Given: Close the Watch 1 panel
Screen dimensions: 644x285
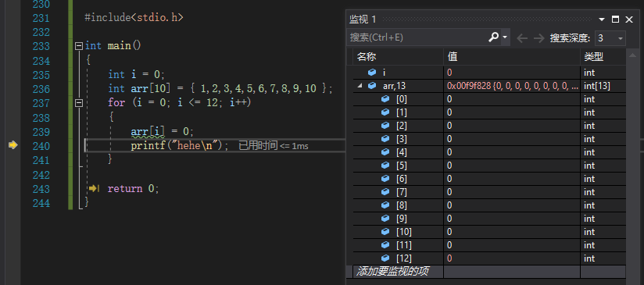Looking at the screenshot, I should click(629, 20).
